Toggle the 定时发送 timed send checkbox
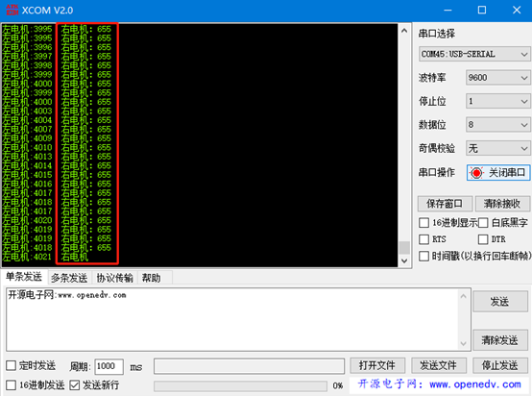 tap(12, 365)
